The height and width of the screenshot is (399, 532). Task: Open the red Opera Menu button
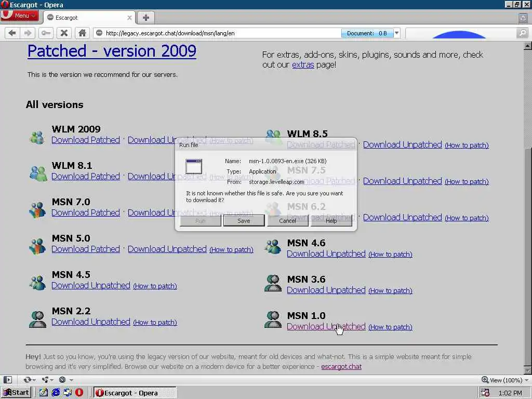19,16
